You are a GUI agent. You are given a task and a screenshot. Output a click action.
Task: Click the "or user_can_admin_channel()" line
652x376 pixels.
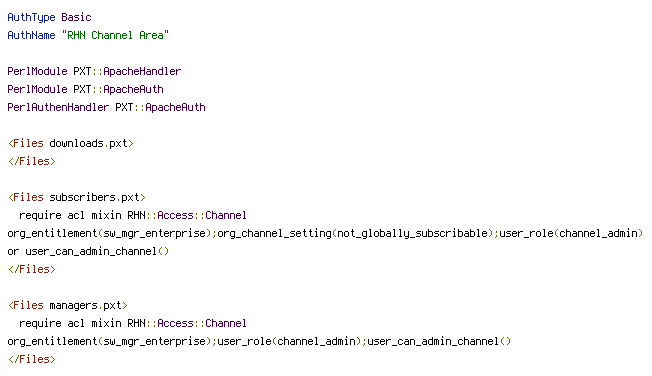click(88, 252)
